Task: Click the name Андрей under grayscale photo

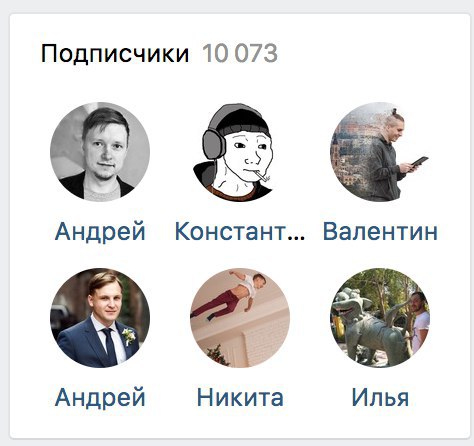Action: point(100,232)
